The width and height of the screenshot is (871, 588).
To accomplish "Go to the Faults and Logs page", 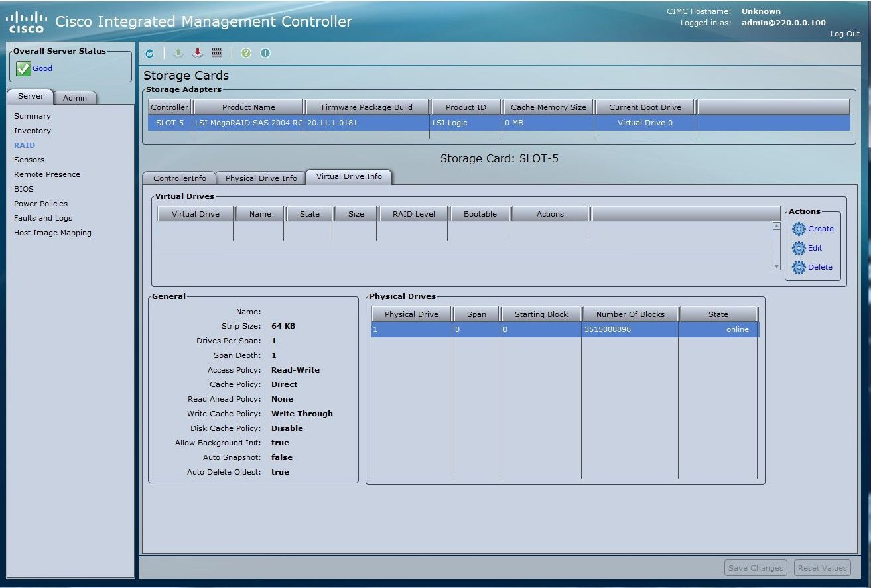I will [x=43, y=218].
